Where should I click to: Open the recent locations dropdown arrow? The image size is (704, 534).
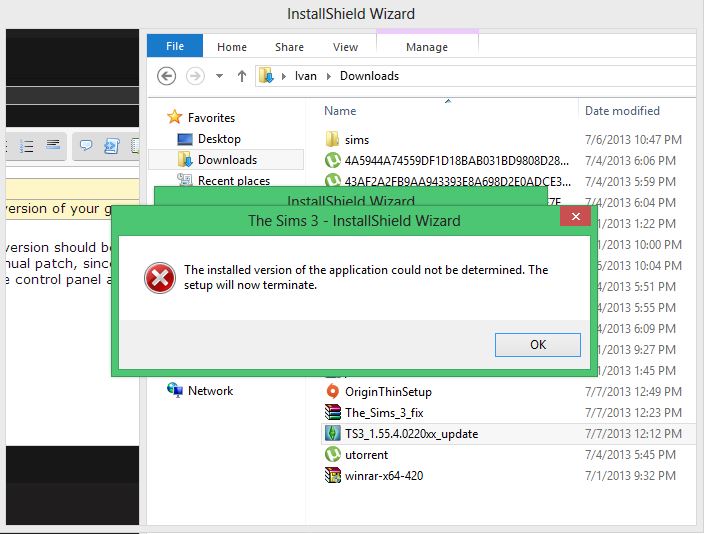[x=219, y=76]
